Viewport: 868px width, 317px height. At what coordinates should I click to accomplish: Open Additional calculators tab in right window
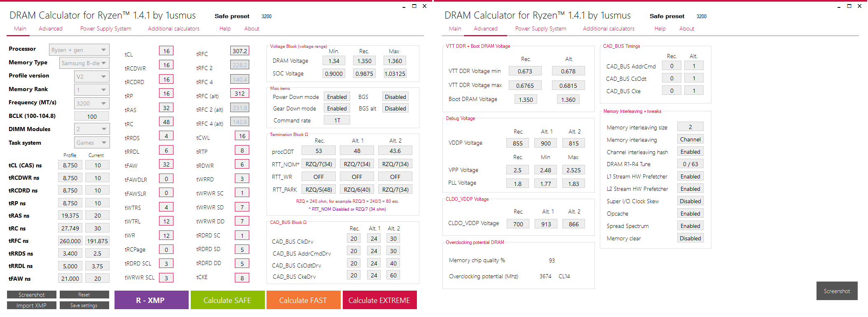608,28
